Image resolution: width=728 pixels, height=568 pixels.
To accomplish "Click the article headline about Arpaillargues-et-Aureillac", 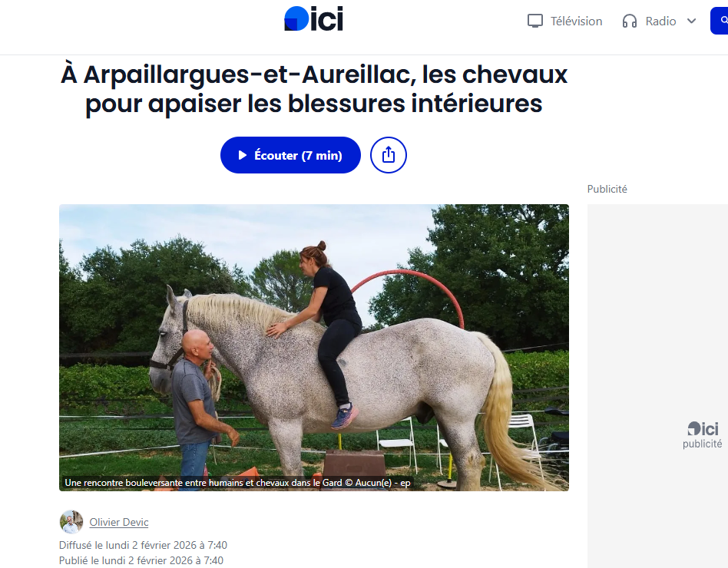I will [x=314, y=88].
